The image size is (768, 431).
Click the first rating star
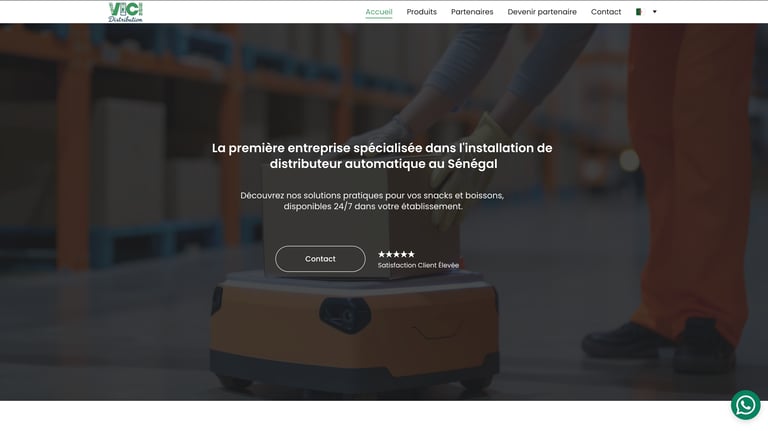[x=382, y=254]
